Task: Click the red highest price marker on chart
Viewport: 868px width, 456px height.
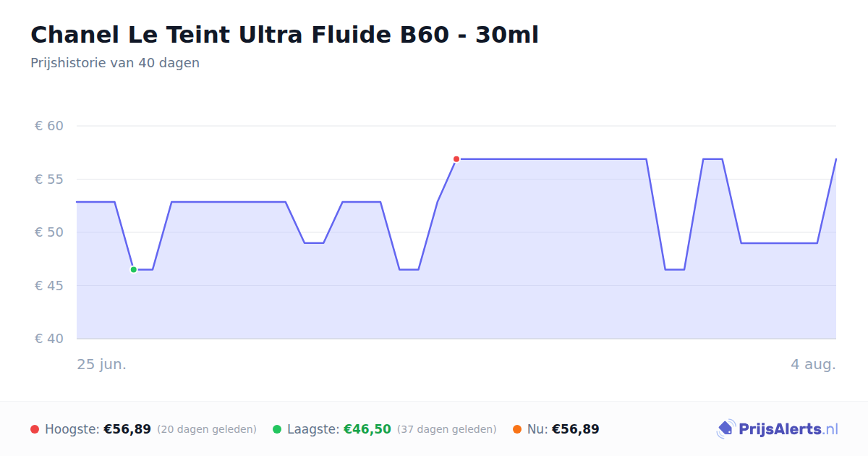Action: [x=456, y=159]
